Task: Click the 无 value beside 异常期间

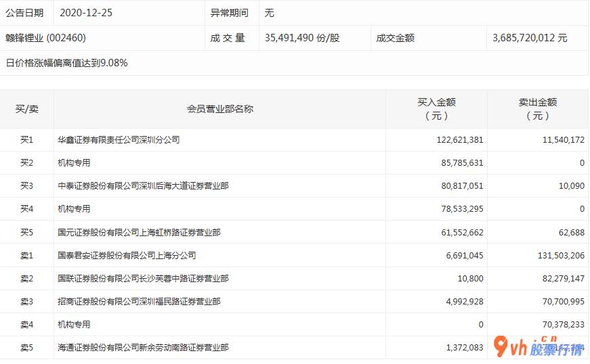Action: 269,13
